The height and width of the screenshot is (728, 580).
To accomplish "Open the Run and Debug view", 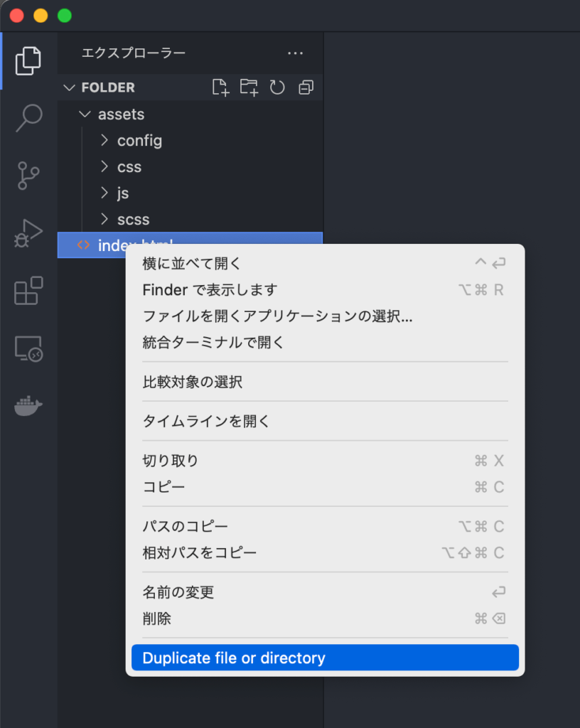I will point(28,233).
